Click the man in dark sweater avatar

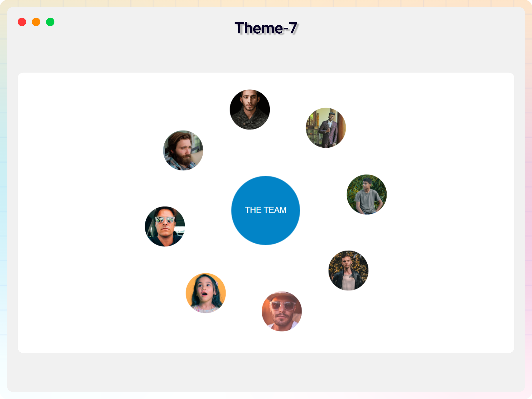[250, 110]
